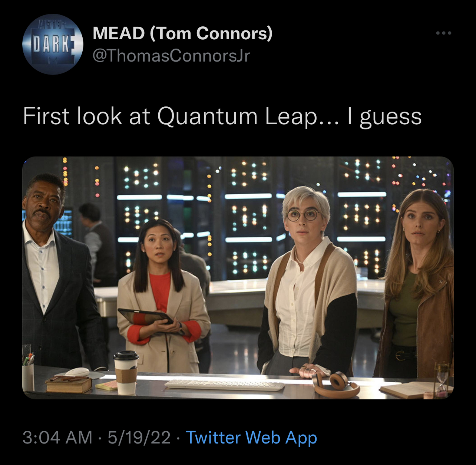This screenshot has height=465, width=476.
Task: Open the attached Quantum Leap cast photo
Action: 238,278
